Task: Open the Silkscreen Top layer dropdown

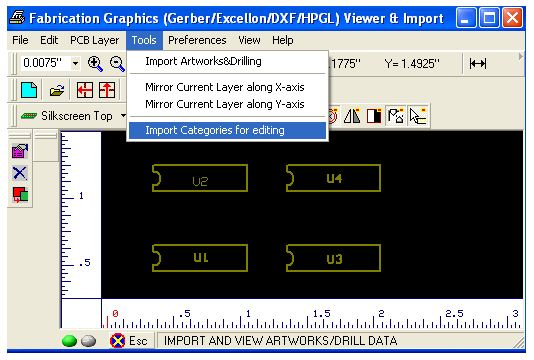Action: 123,116
